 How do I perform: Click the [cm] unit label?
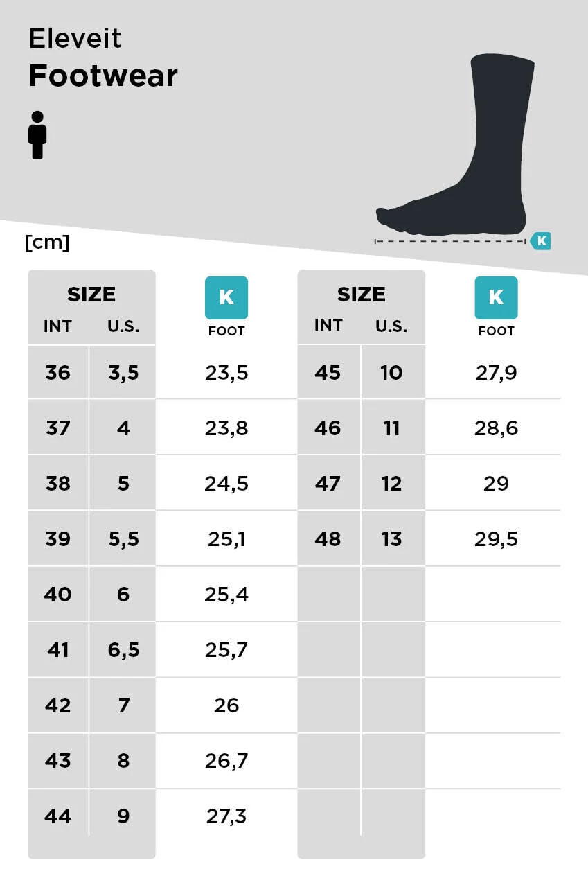[x=47, y=243]
